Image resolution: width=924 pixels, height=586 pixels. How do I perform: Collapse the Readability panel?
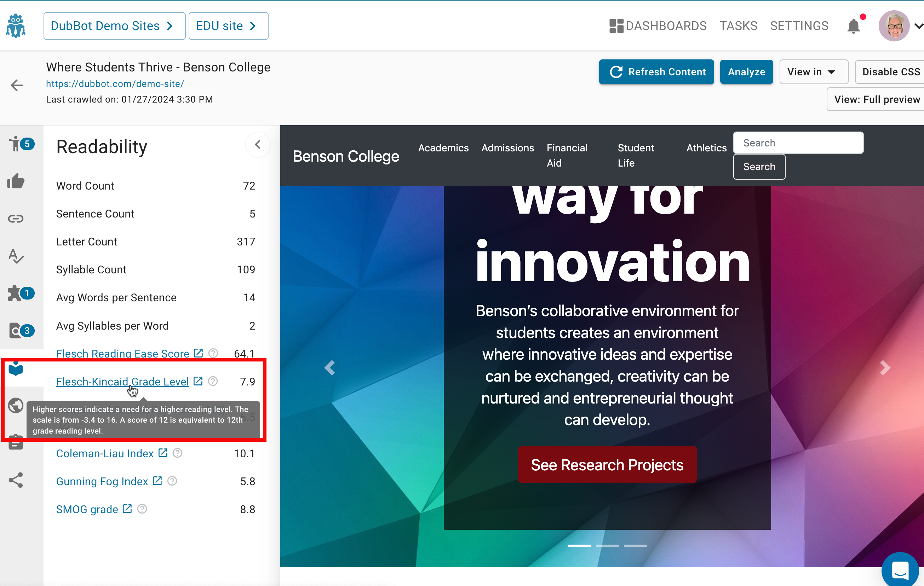pyautogui.click(x=258, y=145)
